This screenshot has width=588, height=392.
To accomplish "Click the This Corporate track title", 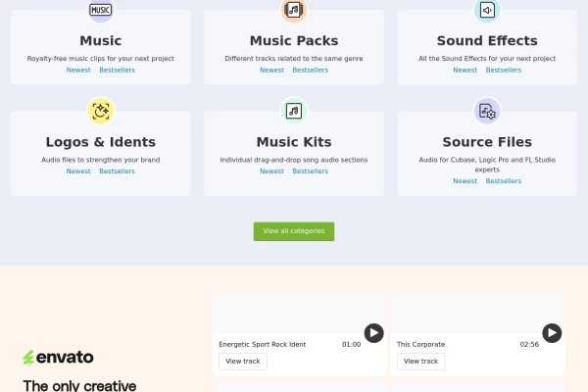I will [x=420, y=344].
